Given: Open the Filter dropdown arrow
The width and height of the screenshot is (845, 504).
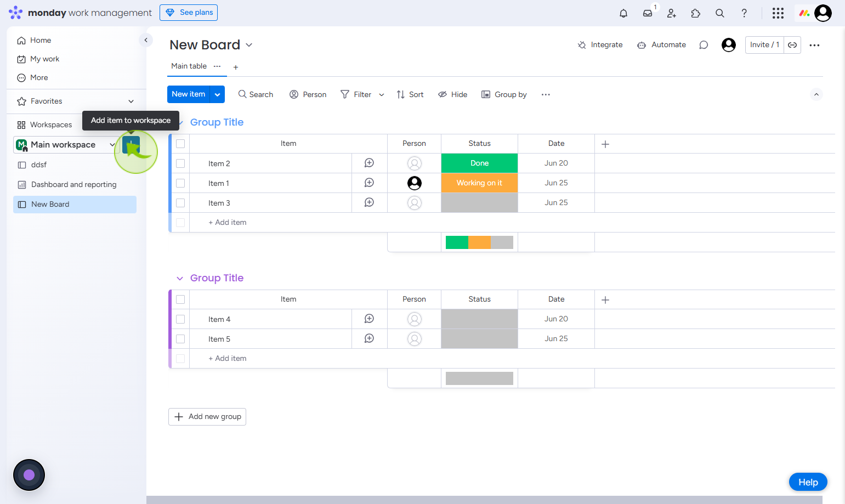Looking at the screenshot, I should pyautogui.click(x=382, y=95).
